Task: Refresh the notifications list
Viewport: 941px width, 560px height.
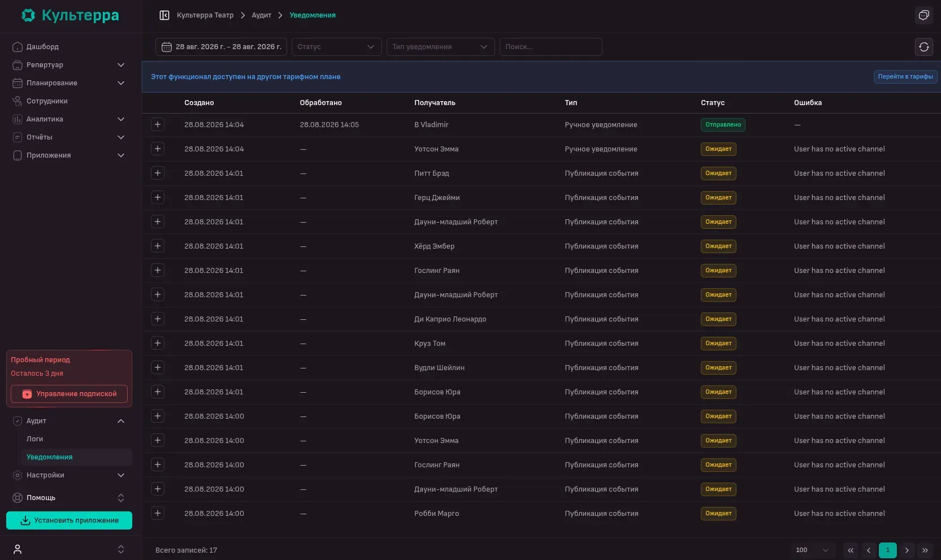Action: pyautogui.click(x=924, y=47)
